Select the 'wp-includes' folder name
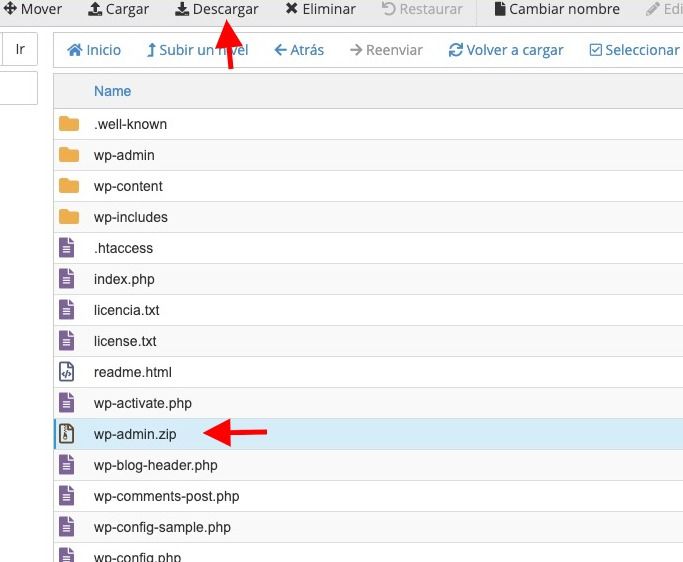The image size is (683, 562). coord(131,217)
